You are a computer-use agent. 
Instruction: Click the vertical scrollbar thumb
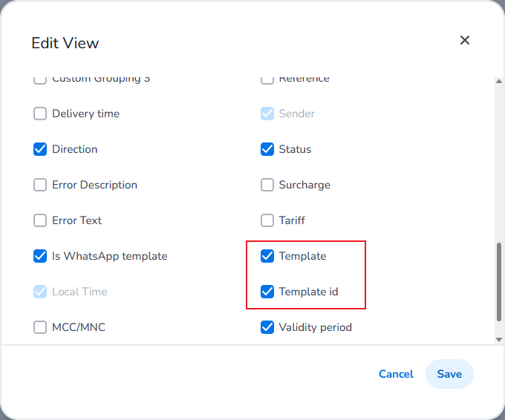[x=499, y=282]
